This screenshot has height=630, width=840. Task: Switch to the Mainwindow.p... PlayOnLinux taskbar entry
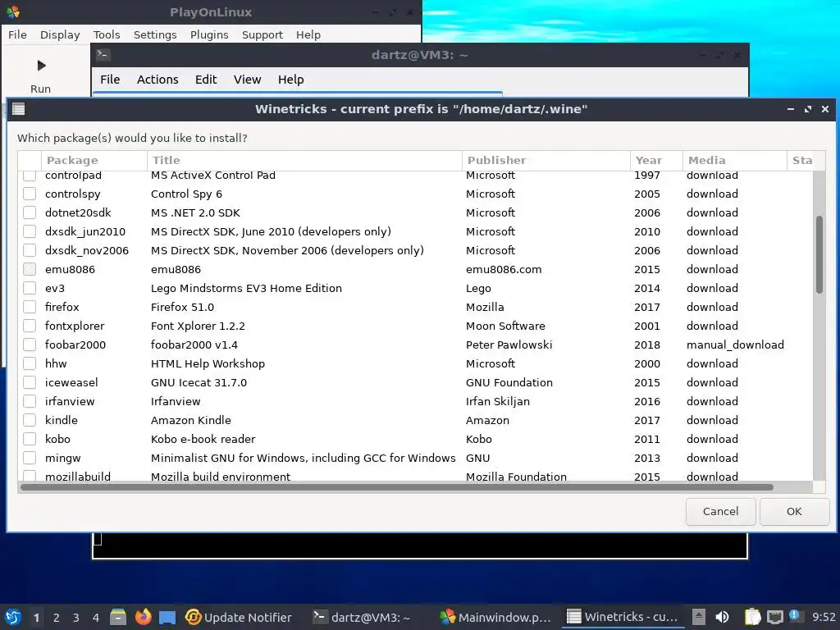click(495, 617)
